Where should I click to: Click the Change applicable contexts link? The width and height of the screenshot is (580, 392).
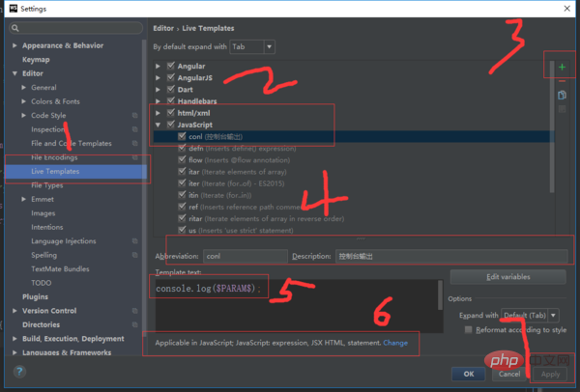click(395, 343)
